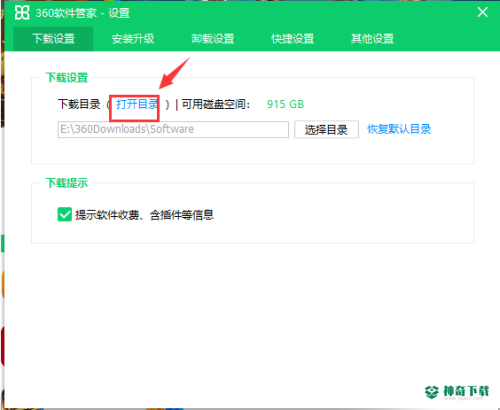Click the 915 GB free space value
Screen dimensions: 500x410
coord(285,104)
